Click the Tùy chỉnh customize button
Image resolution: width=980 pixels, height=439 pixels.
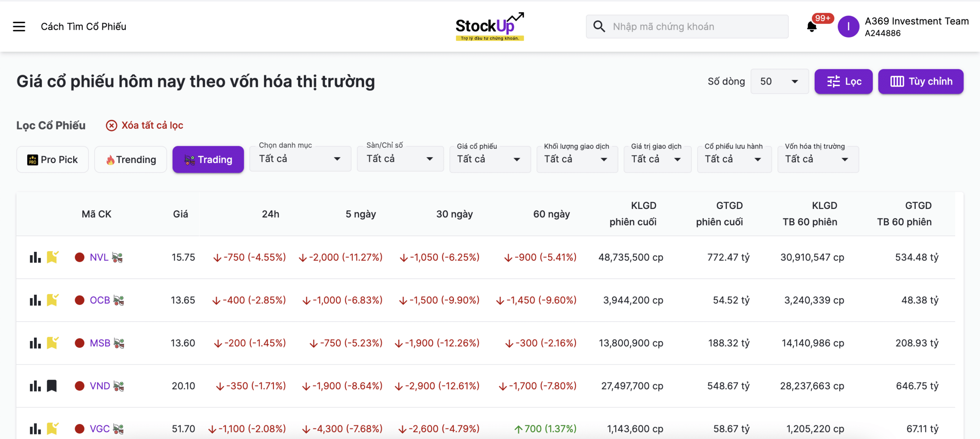pos(921,82)
